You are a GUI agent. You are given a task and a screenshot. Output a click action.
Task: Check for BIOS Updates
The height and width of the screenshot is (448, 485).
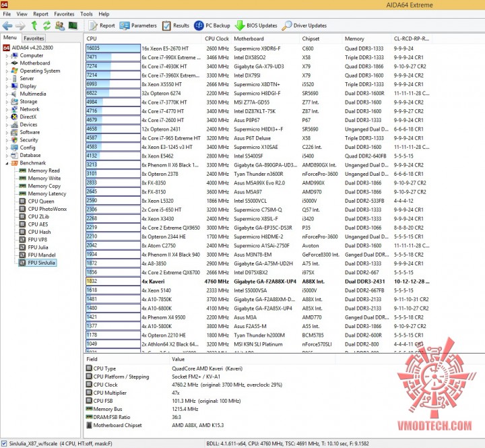pos(256,26)
